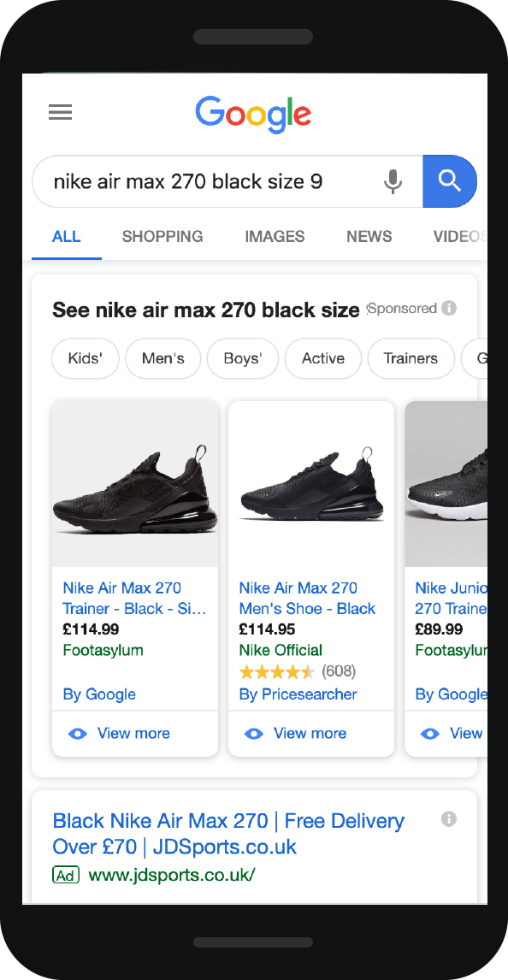Click the first black trainer product image

coord(135,484)
